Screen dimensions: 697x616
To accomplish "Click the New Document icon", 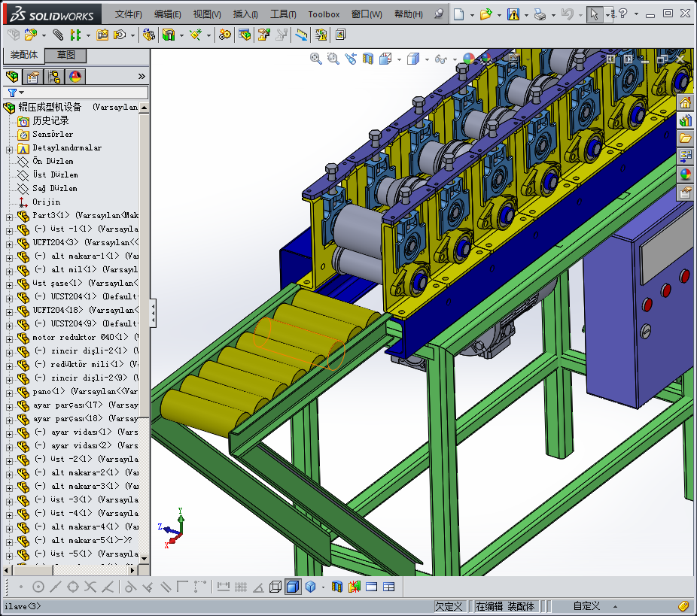I will coord(458,14).
